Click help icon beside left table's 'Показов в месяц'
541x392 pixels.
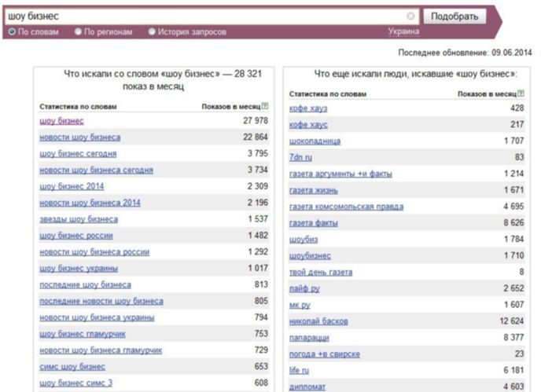pos(265,105)
